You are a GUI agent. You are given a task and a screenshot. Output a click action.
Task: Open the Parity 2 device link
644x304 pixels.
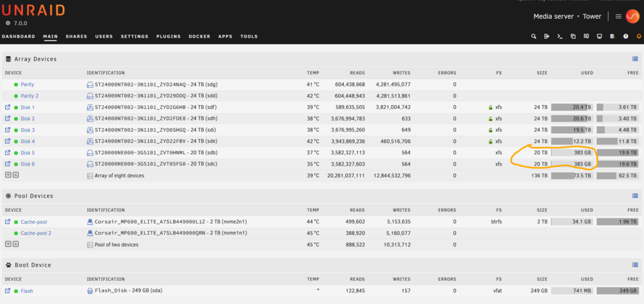click(30, 96)
